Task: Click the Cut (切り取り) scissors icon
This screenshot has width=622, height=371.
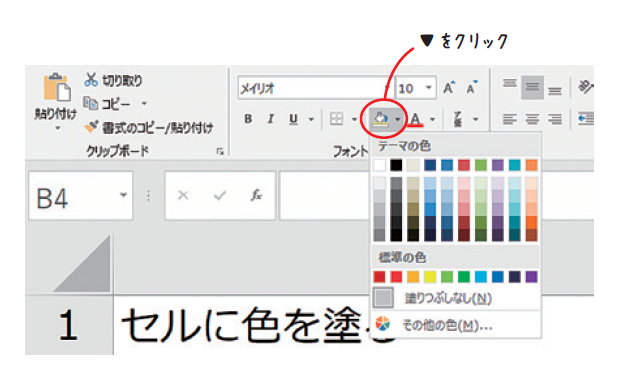Action: click(x=91, y=80)
